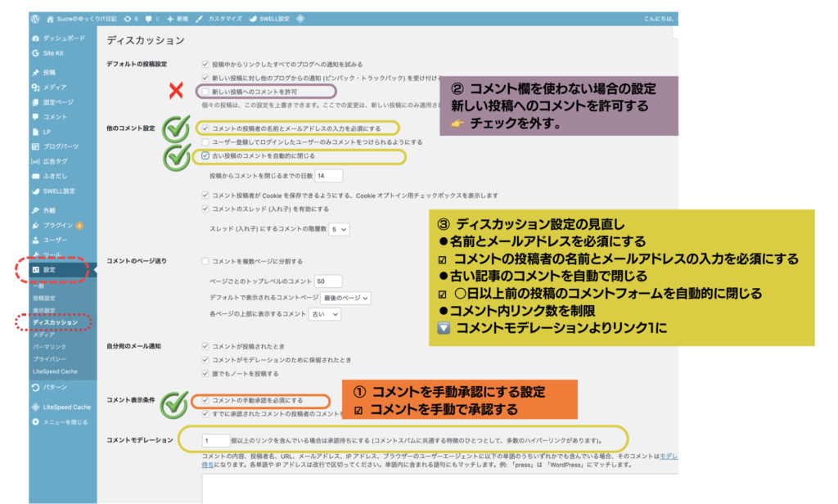
Task: Select パーマリンク in the settings submenu
Action: point(49,347)
